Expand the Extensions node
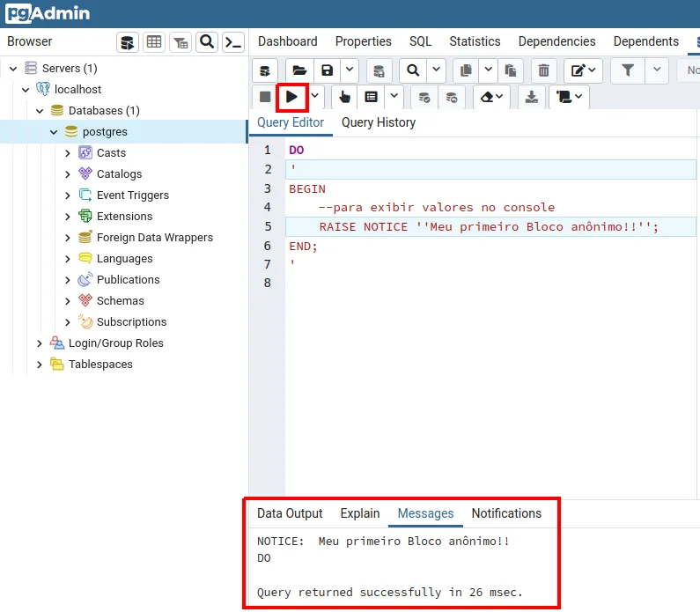 click(x=68, y=217)
